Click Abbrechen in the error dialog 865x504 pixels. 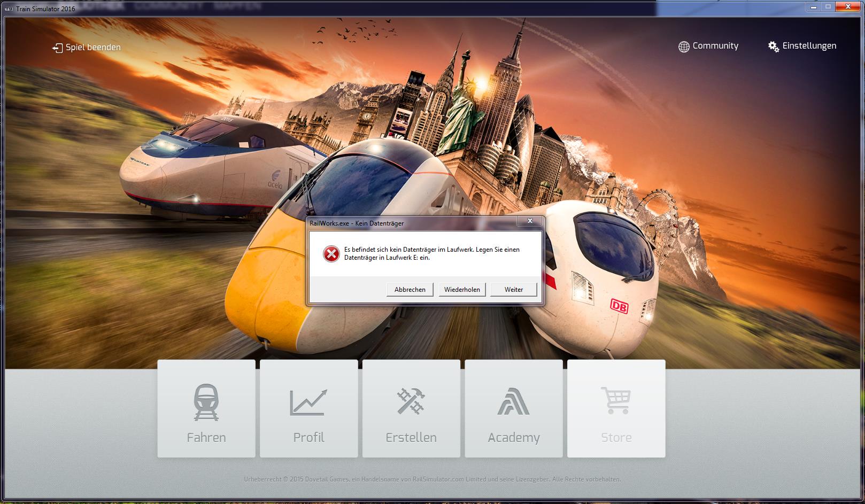(410, 289)
